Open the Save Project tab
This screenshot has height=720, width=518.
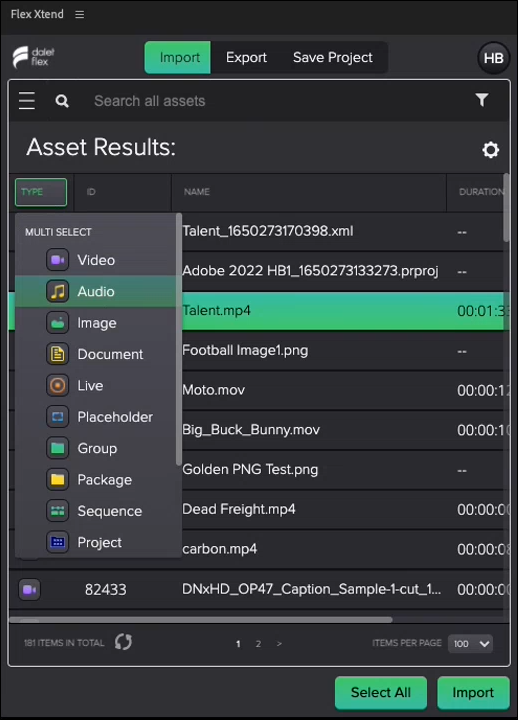(x=333, y=57)
